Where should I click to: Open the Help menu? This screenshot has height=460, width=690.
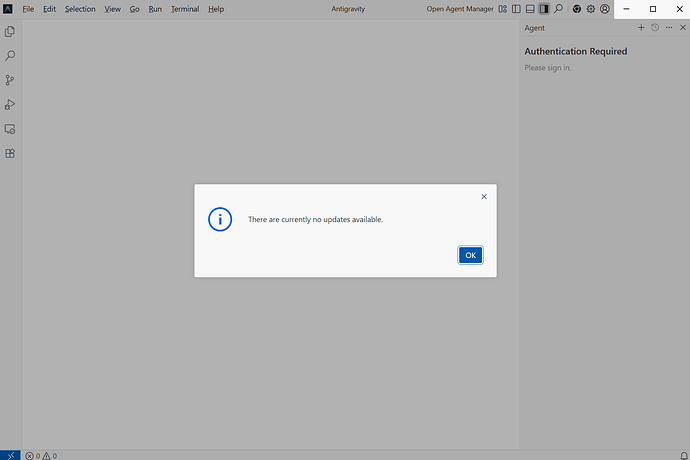tap(216, 9)
